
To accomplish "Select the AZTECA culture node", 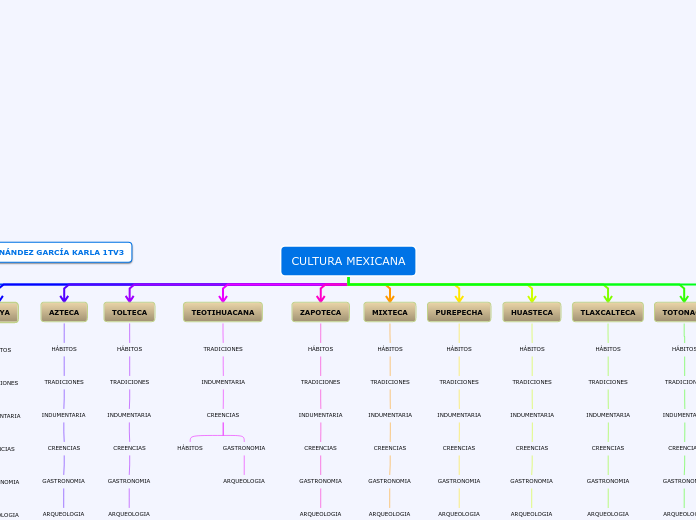I will click(64, 312).
